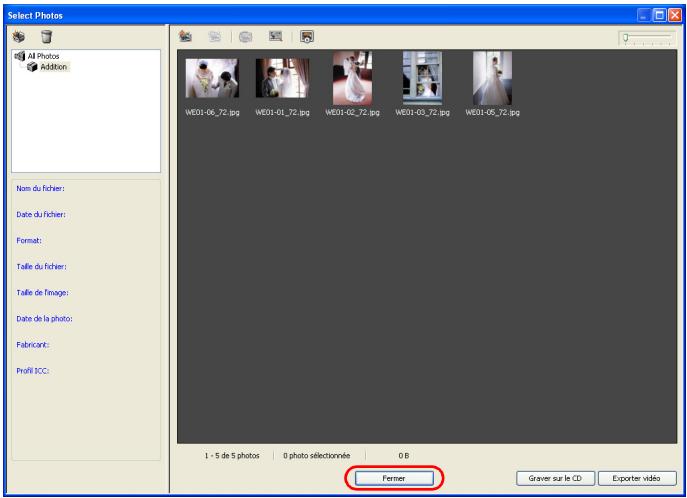Click the 'Date de la photo:' label
This screenshot has width=687, height=498.
coord(44,319)
